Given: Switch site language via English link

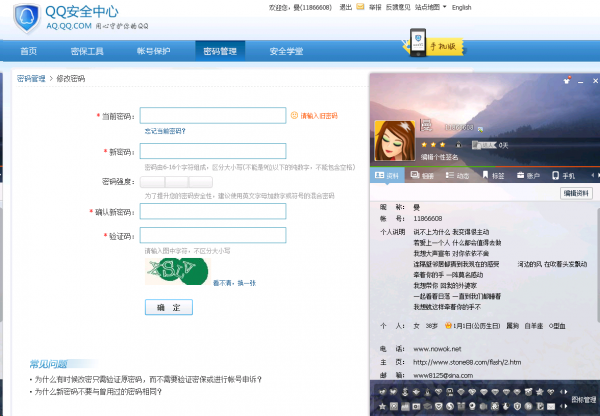Looking at the screenshot, I should click(461, 7).
